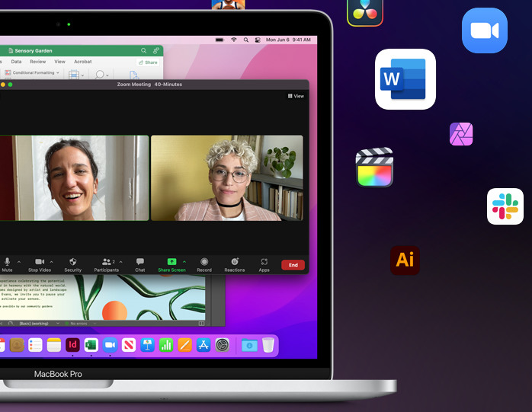Click the floating Affinity Photo icon

click(x=461, y=134)
